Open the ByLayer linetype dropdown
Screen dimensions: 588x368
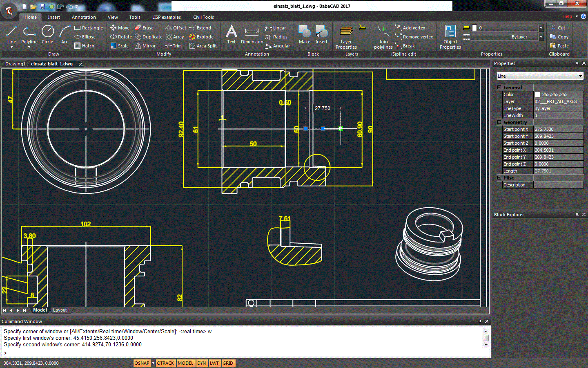[541, 37]
